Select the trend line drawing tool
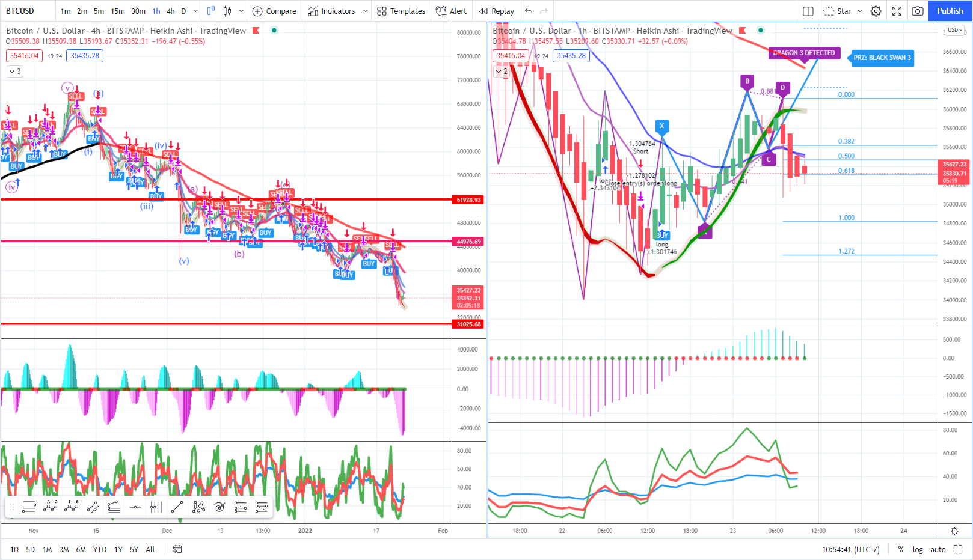The height and width of the screenshot is (560, 973). tap(177, 507)
